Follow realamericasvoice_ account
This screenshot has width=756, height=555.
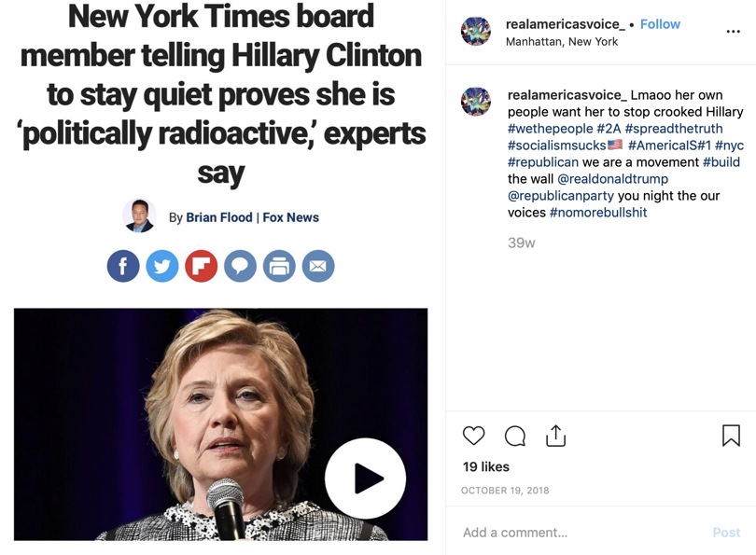[x=660, y=24]
